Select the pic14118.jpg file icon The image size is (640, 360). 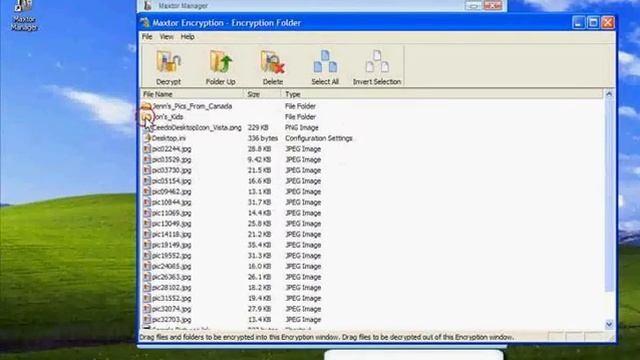click(147, 234)
